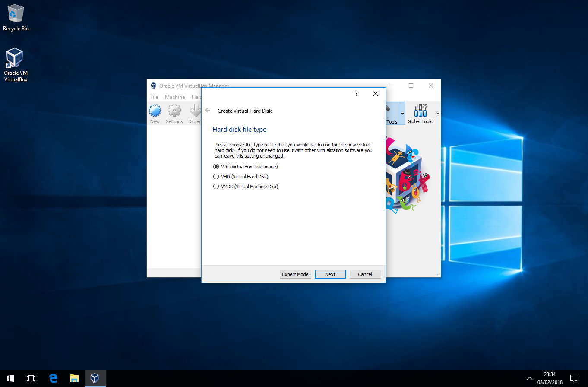Maximize the VirtualBox Manager window
The width and height of the screenshot is (588, 387).
(x=411, y=86)
